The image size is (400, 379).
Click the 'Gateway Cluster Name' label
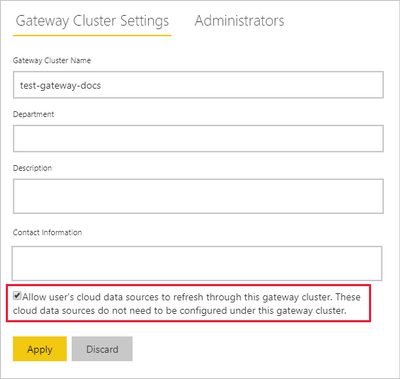pos(52,60)
